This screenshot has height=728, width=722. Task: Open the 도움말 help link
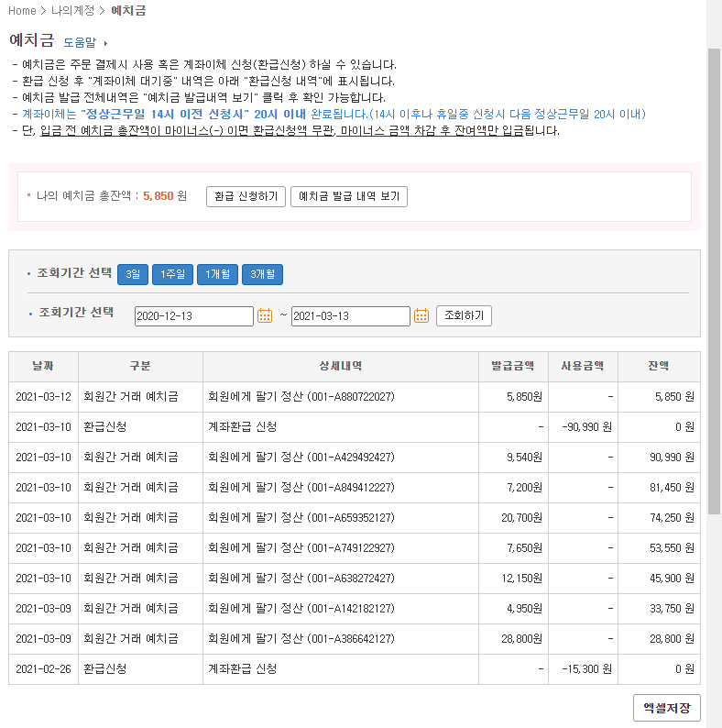[x=80, y=43]
